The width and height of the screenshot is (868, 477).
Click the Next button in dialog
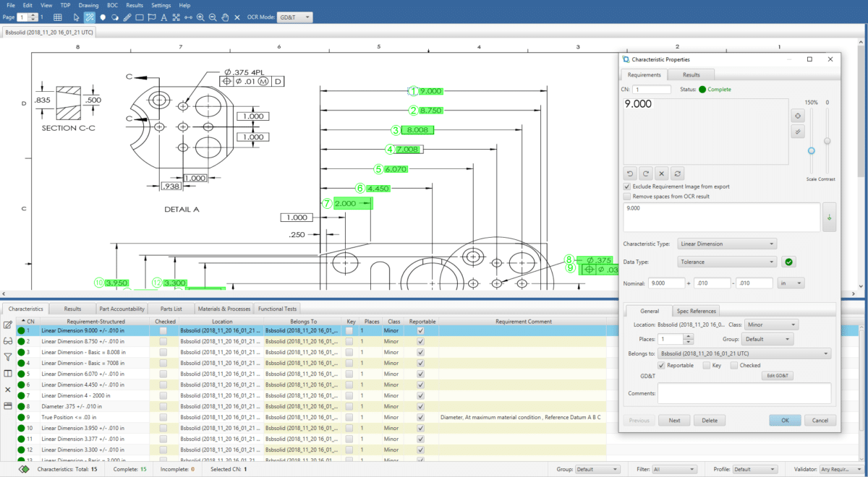click(x=674, y=420)
